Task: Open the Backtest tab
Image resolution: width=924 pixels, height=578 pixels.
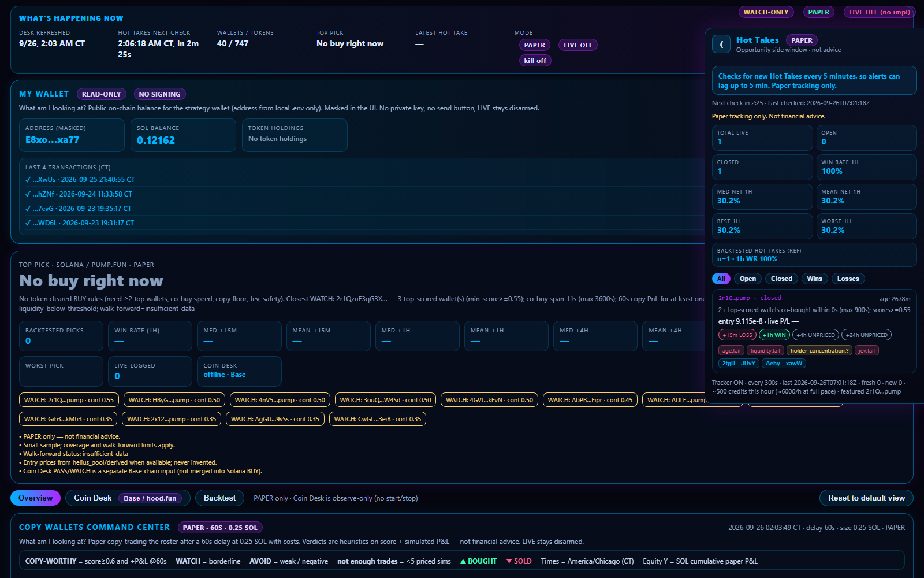Action: 219,498
